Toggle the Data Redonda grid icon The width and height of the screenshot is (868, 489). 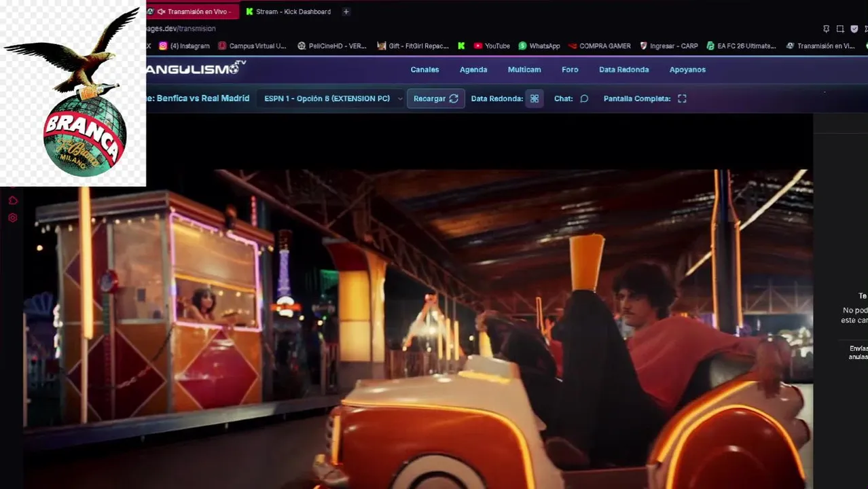(535, 98)
